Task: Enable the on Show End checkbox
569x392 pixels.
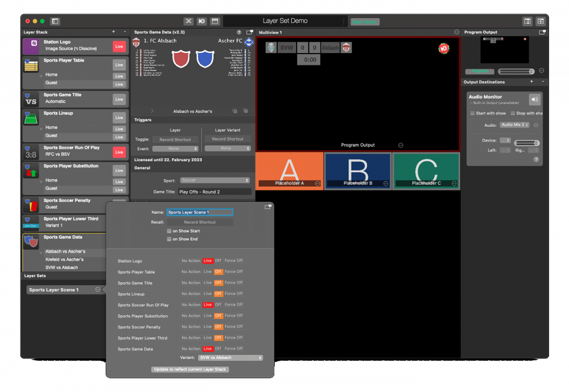Action: tap(169, 239)
